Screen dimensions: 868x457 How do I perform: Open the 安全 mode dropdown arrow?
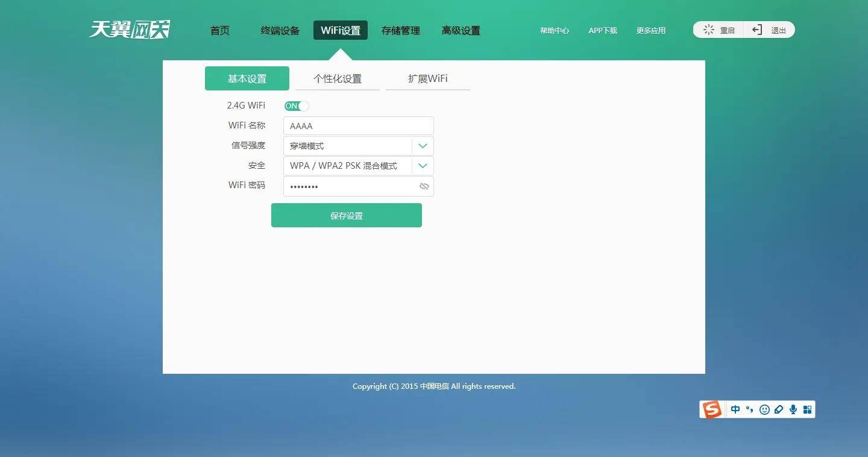click(423, 166)
